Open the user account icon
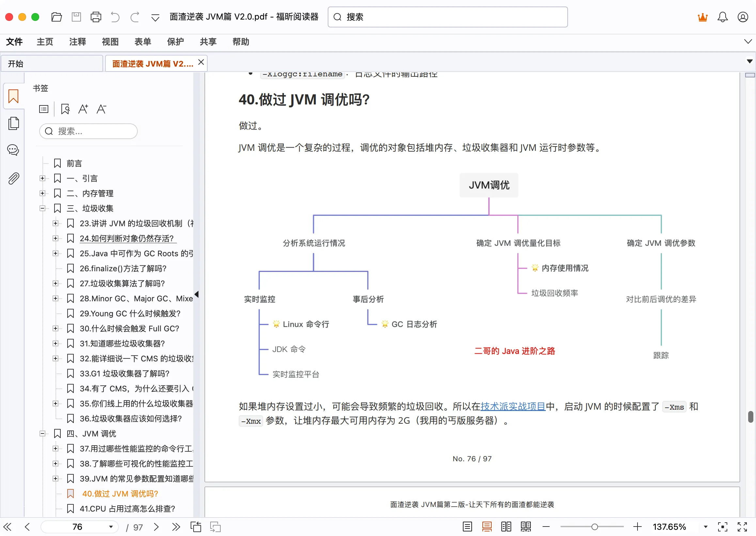The height and width of the screenshot is (536, 756). pyautogui.click(x=743, y=17)
